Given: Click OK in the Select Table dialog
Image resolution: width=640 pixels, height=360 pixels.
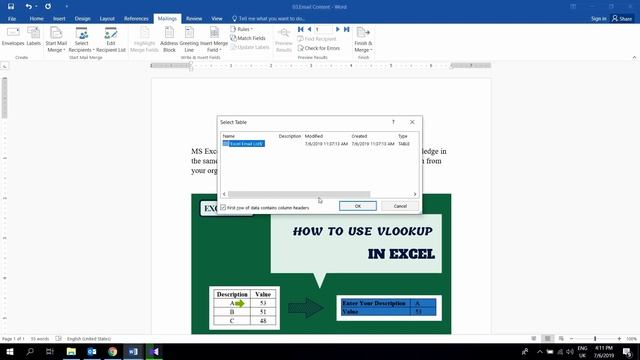Looking at the screenshot, I should pyautogui.click(x=358, y=206).
